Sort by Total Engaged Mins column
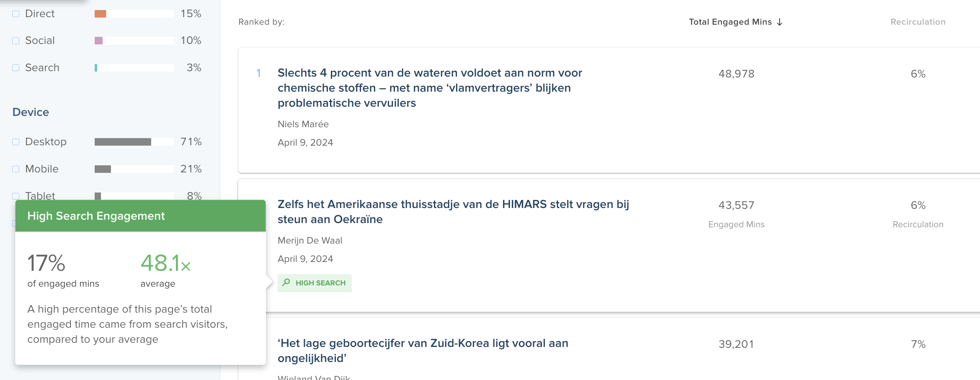Image resolution: width=980 pixels, height=380 pixels. 730,22
